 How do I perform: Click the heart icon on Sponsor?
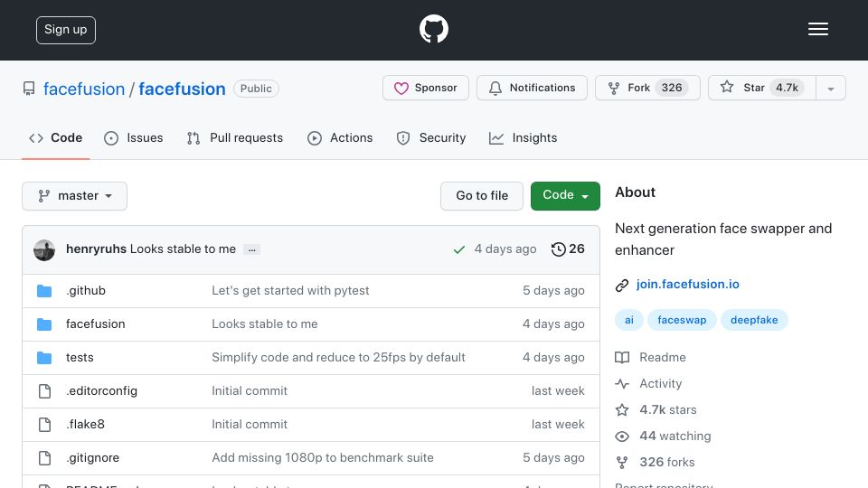point(401,88)
